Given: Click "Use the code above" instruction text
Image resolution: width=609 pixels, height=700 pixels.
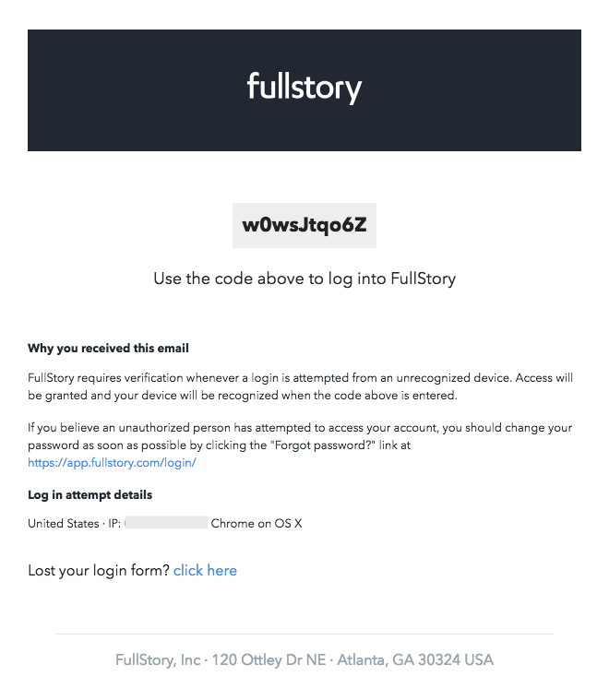Looking at the screenshot, I should [x=304, y=279].
